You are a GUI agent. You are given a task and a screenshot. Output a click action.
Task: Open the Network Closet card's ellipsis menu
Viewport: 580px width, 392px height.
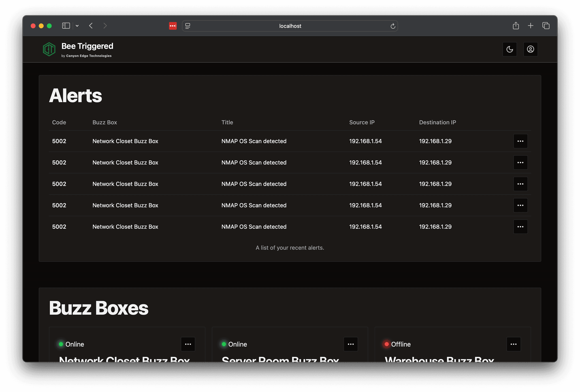click(188, 344)
